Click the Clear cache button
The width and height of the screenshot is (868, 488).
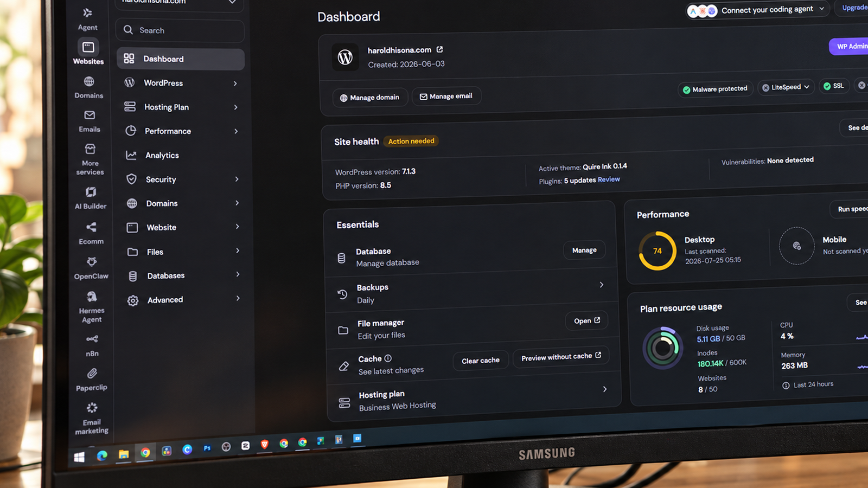[481, 361]
